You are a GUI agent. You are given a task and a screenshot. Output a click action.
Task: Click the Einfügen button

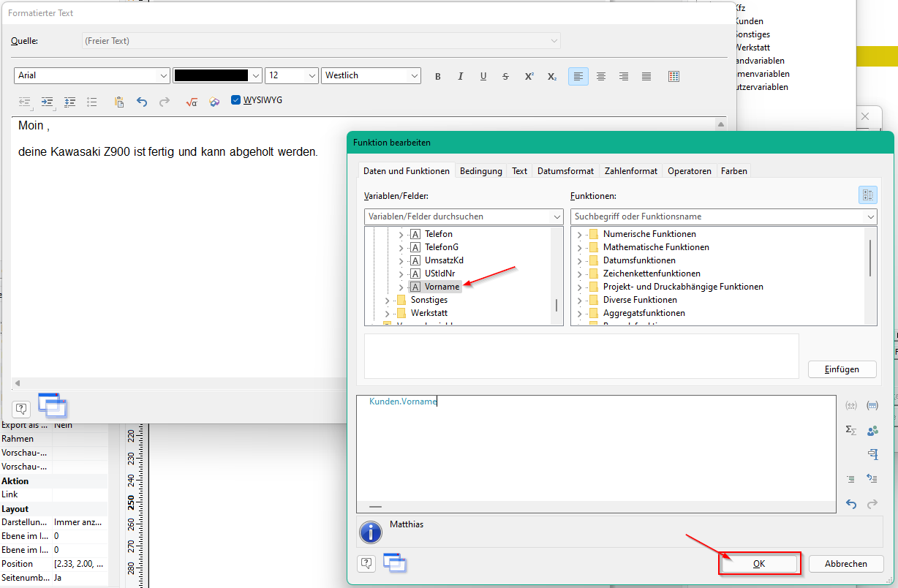tap(842, 369)
